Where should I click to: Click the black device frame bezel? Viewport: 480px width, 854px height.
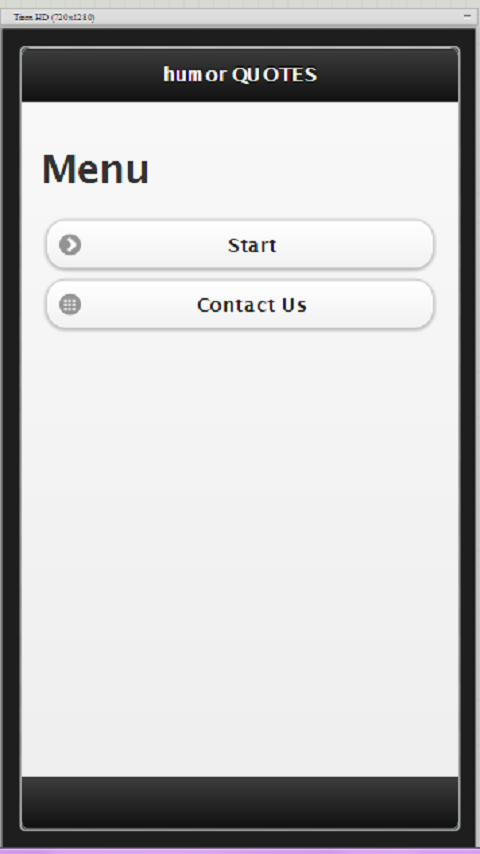(x=11, y=436)
